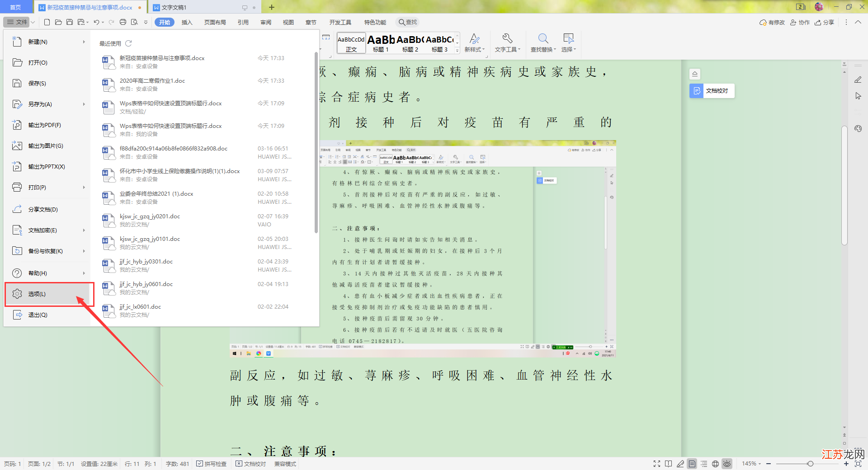Viewport: 868px width, 470px height.
Task: Open 文档校对 side panel button
Action: [x=712, y=91]
